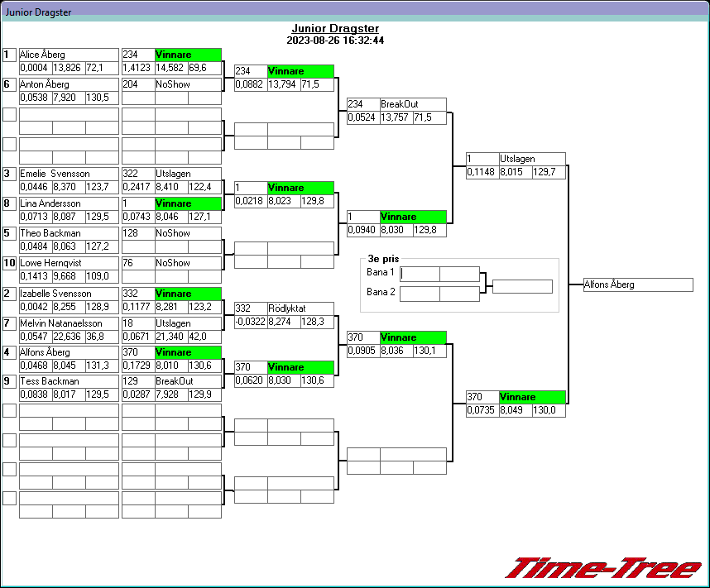Click the Alice Åberg name field
710x588 pixels.
tap(69, 55)
